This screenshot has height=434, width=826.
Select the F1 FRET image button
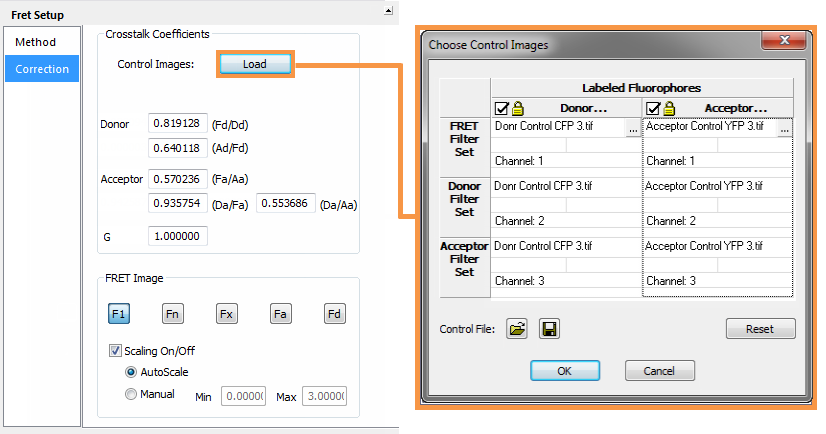coord(119,314)
